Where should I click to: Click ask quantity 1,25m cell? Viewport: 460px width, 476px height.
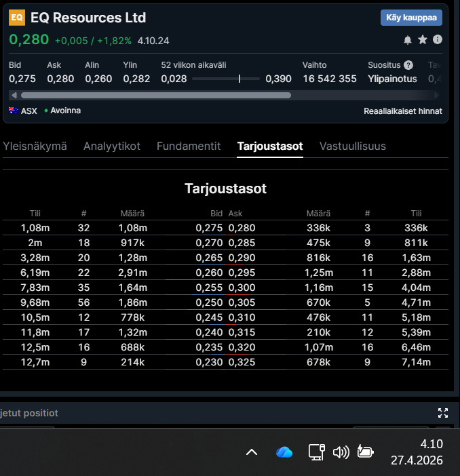(x=319, y=273)
